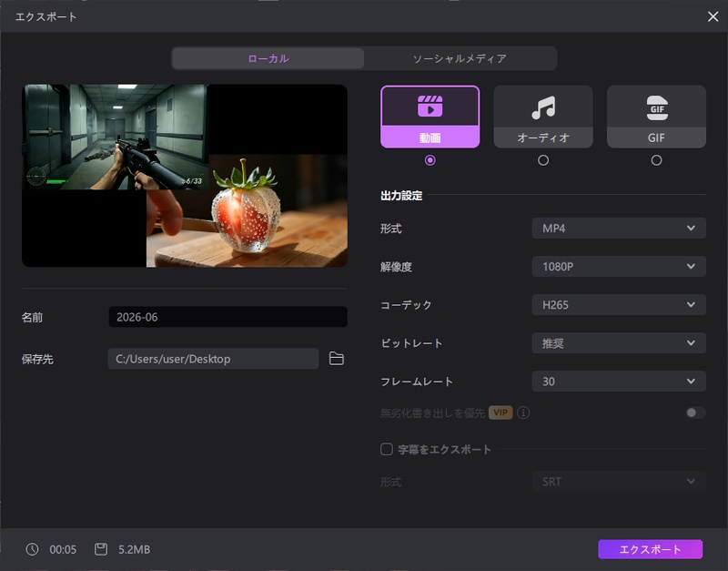The image size is (728, 571).
Task: Choose the 動画 radio button
Action: tap(430, 160)
